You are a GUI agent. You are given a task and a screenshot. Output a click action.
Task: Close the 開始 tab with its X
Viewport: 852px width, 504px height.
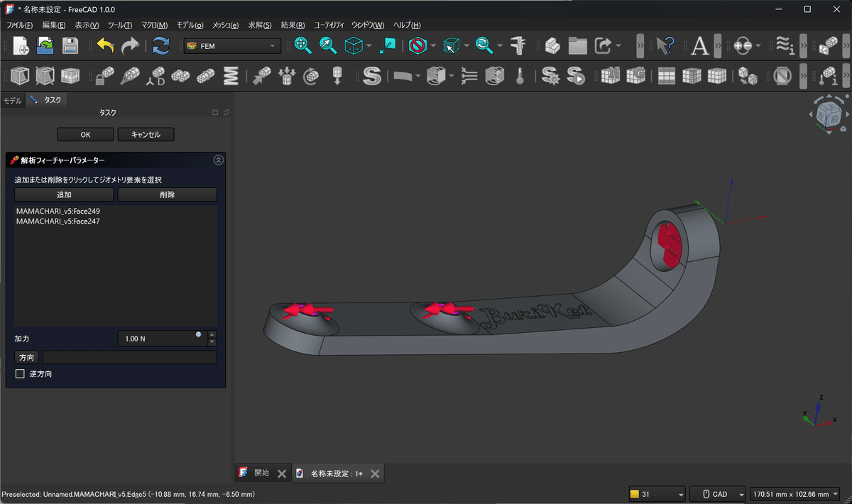click(282, 473)
